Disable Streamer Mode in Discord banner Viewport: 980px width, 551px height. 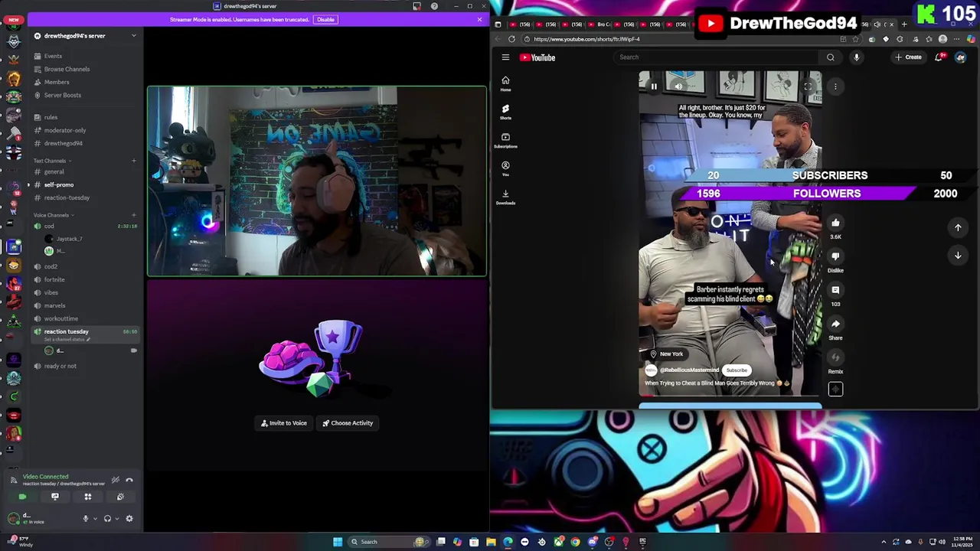coord(325,19)
